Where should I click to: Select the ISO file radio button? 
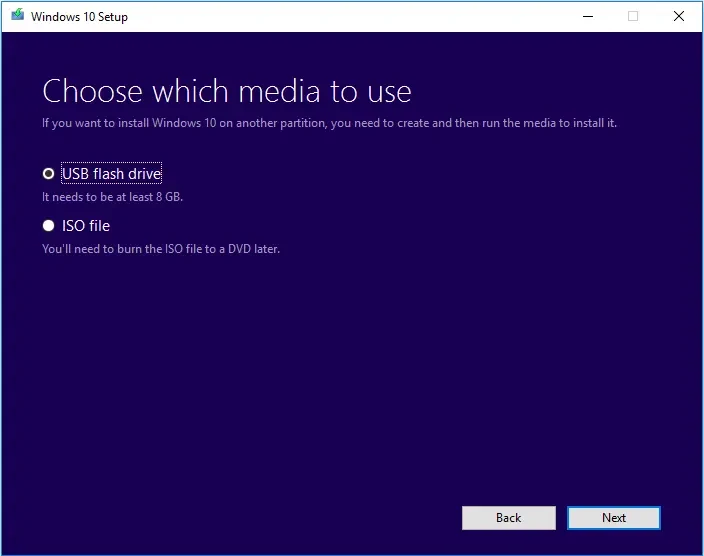pyautogui.click(x=48, y=226)
